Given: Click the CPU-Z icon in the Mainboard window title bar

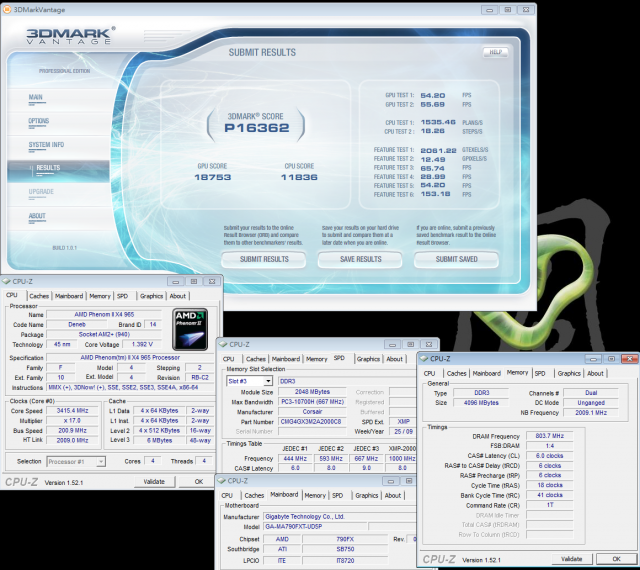Looking at the screenshot, I should tap(222, 481).
